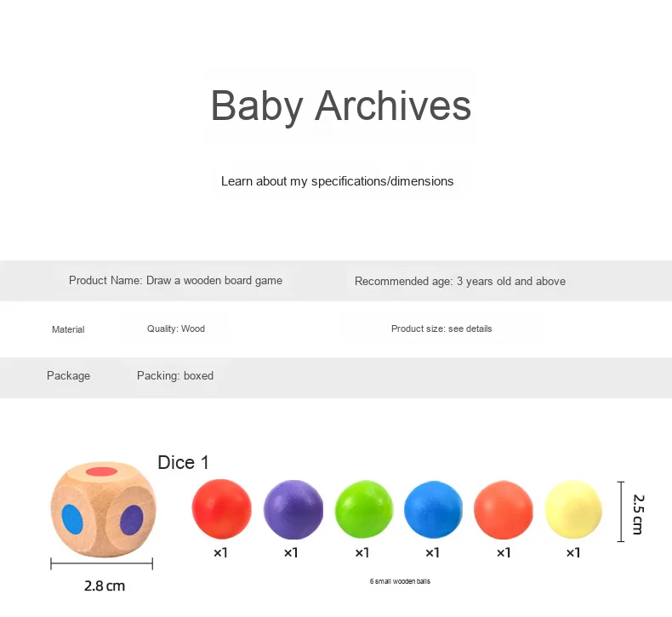Choose the pale yellow wooden ball

(572, 509)
